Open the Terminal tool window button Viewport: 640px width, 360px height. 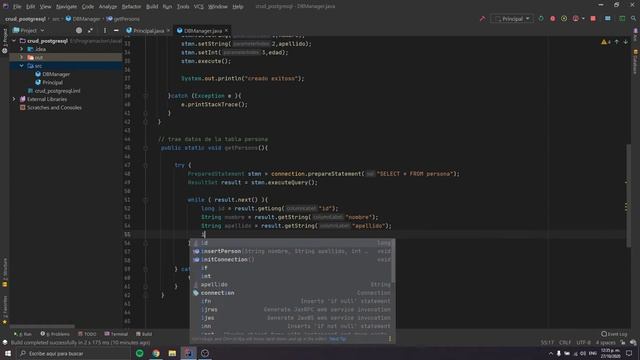click(x=116, y=334)
